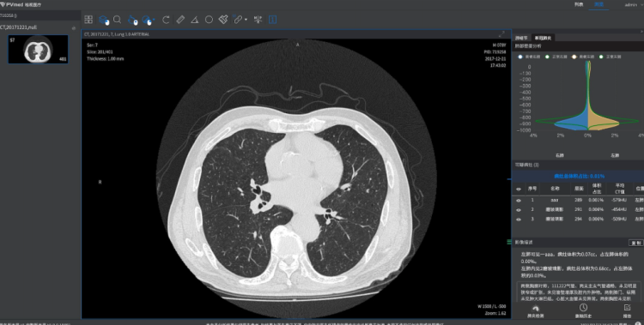
Task: Click the report button at bottom right
Action: (x=627, y=311)
